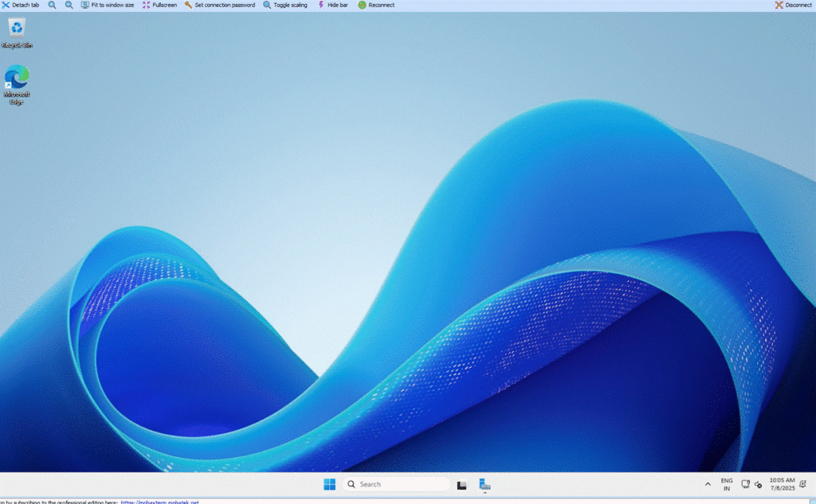Image resolution: width=816 pixels, height=504 pixels.
Task: Expand the hidden system tray icons
Action: click(x=708, y=484)
